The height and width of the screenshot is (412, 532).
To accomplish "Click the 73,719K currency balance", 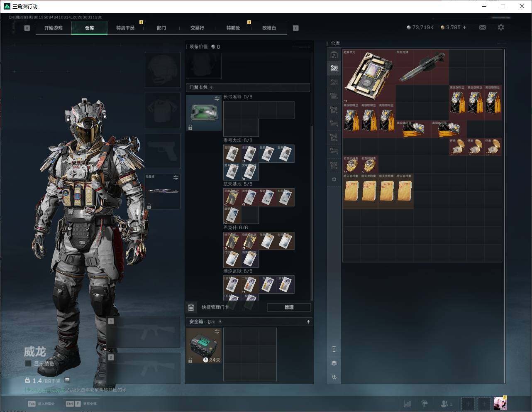I will pos(420,27).
